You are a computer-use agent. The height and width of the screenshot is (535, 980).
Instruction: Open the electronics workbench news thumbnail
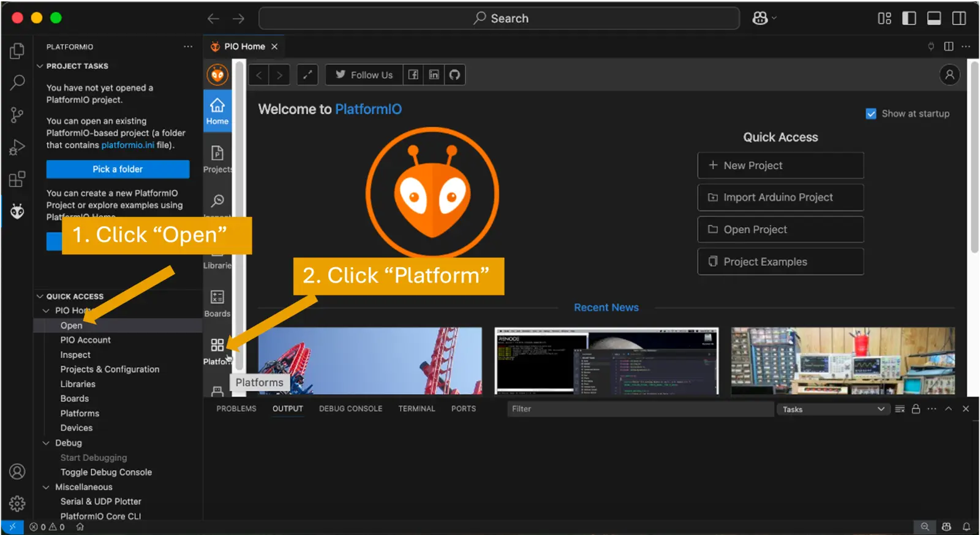[843, 361]
